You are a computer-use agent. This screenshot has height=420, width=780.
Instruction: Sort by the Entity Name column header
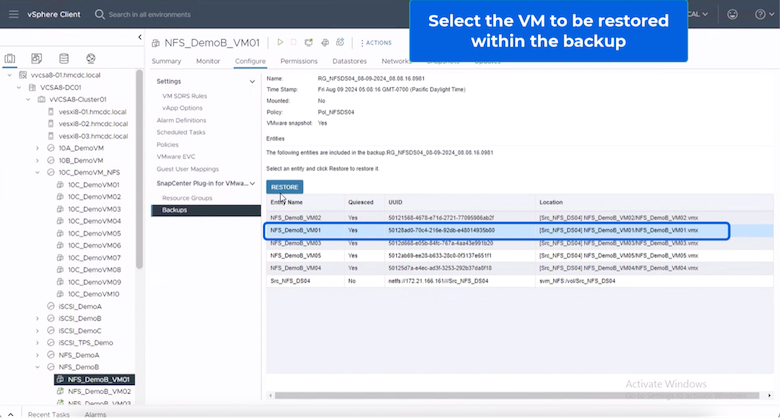tap(287, 203)
